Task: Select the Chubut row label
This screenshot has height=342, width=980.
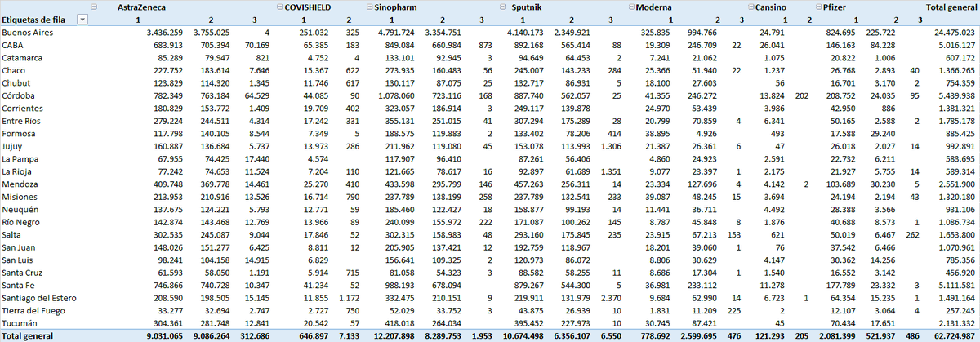Action: [x=16, y=83]
